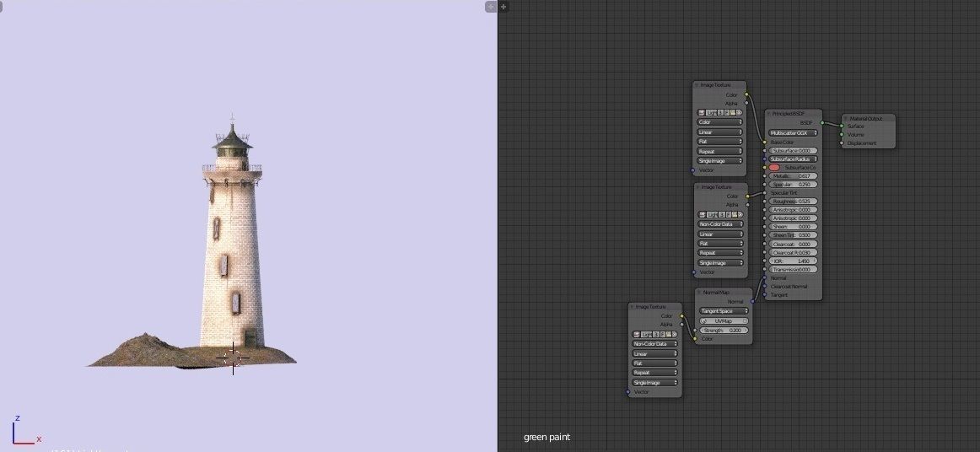This screenshot has height=452, width=980.
Task: Open Repeat extension dropdown in Specular Tint's Image Texture
Action: click(x=721, y=253)
